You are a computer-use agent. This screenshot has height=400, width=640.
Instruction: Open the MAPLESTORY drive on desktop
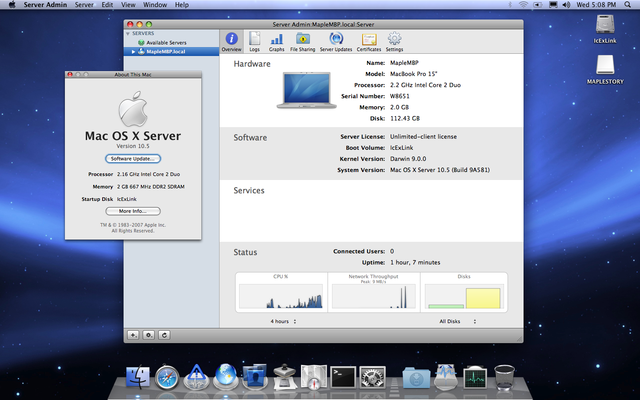pyautogui.click(x=605, y=69)
